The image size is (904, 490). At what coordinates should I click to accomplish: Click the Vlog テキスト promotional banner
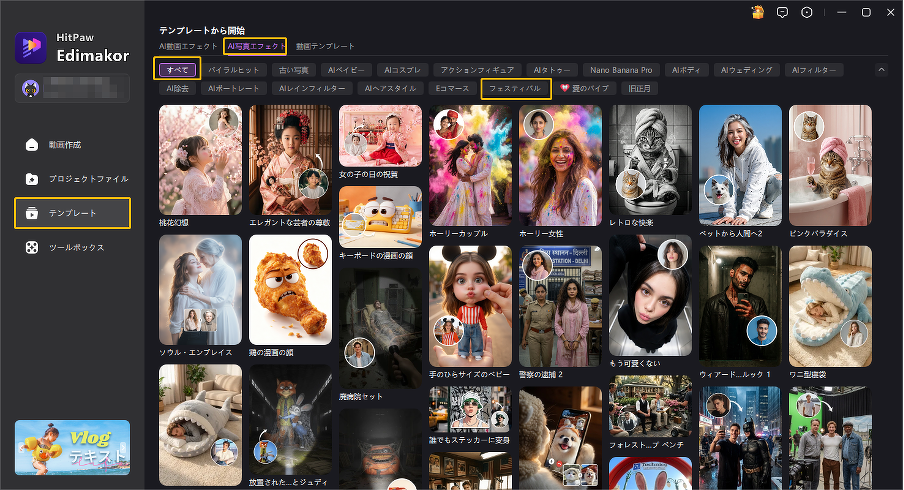coord(72,447)
